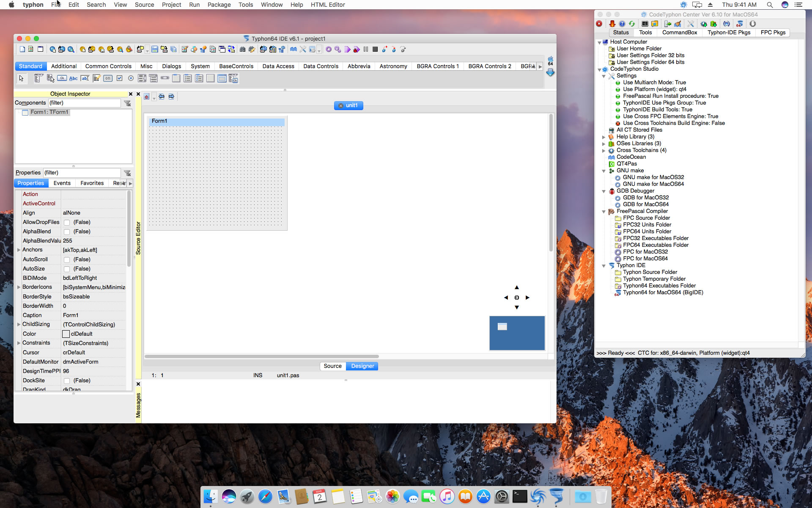This screenshot has height=508, width=812.
Task: Switch to the Dialogs palette tab
Action: tap(171, 66)
